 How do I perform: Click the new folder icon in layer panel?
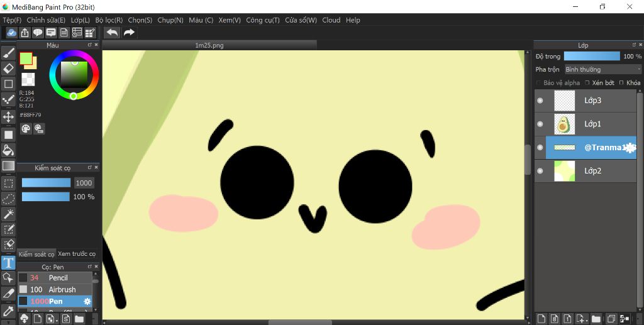pos(596,319)
